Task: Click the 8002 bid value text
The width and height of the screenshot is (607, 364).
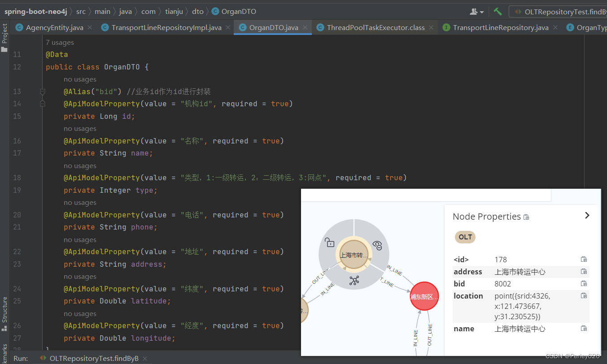Action: 503,284
